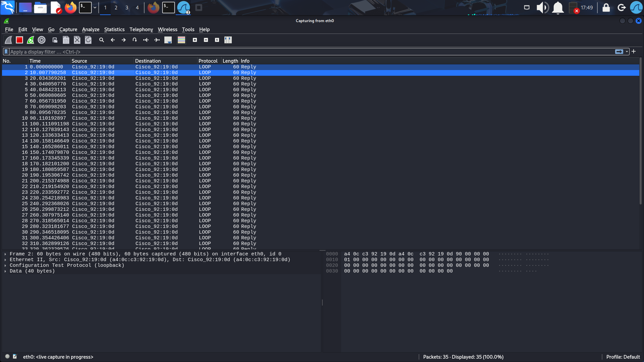Jump to the first packet icon
The width and height of the screenshot is (644, 362).
pos(146,40)
